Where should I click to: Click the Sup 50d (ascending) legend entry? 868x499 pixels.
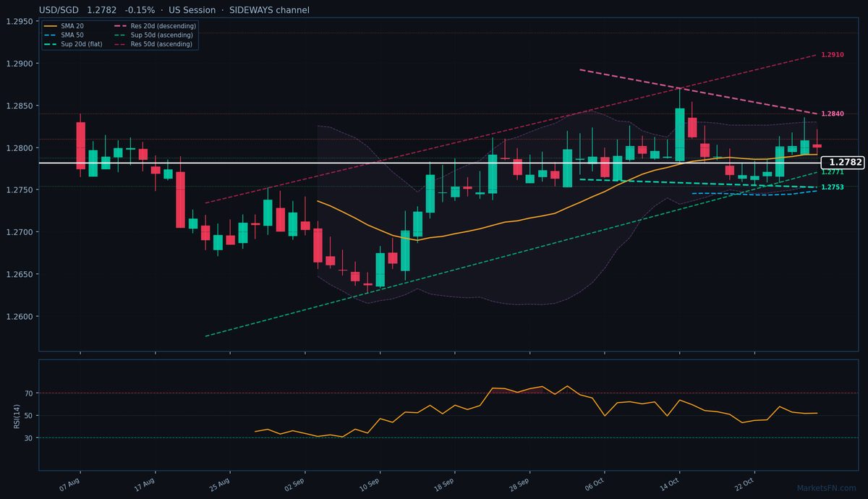coord(153,35)
